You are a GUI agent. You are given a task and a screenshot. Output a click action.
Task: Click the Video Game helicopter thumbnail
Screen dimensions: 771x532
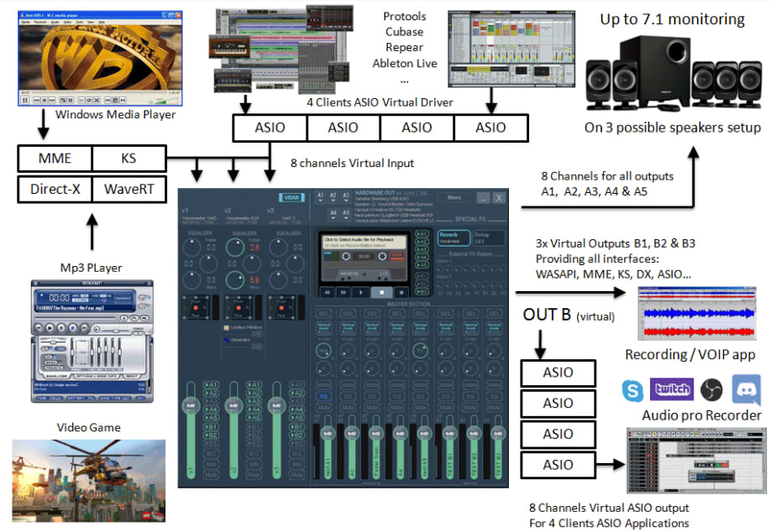89,481
